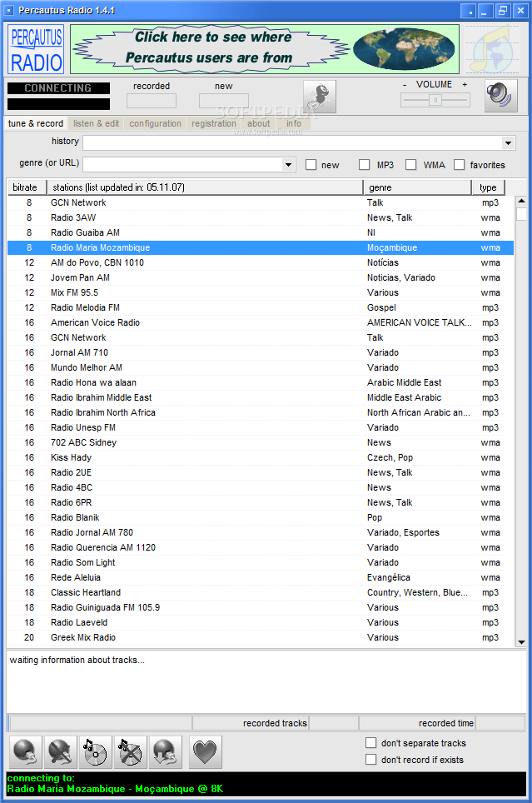Select the 702 ABC Sidney station
The height and width of the screenshot is (803, 532).
pos(261,442)
